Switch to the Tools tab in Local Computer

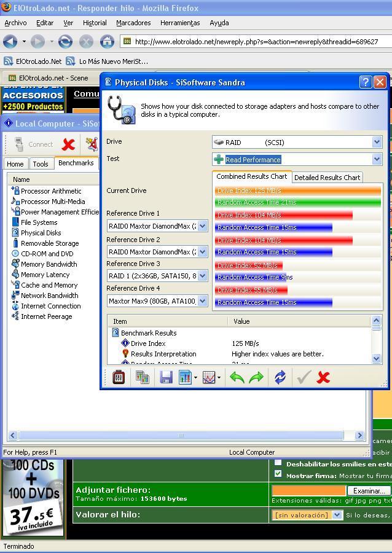click(41, 164)
